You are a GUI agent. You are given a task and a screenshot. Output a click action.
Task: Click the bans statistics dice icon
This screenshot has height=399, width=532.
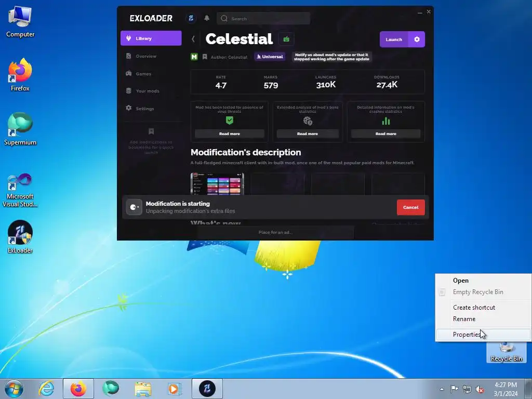(308, 121)
